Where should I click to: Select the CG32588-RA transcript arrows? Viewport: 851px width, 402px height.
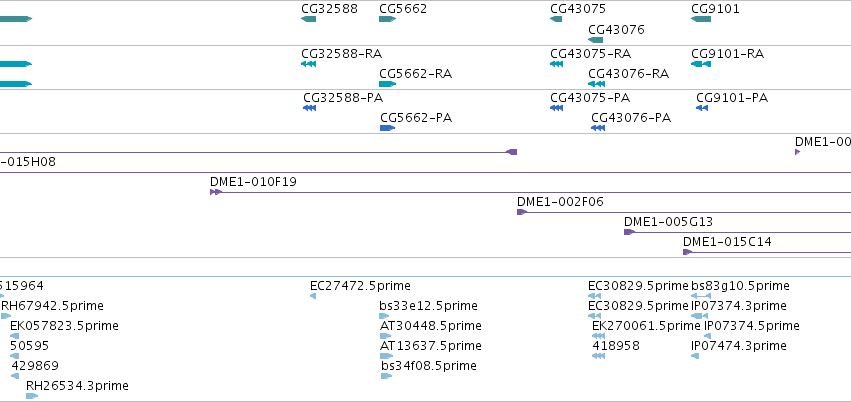pos(308,64)
